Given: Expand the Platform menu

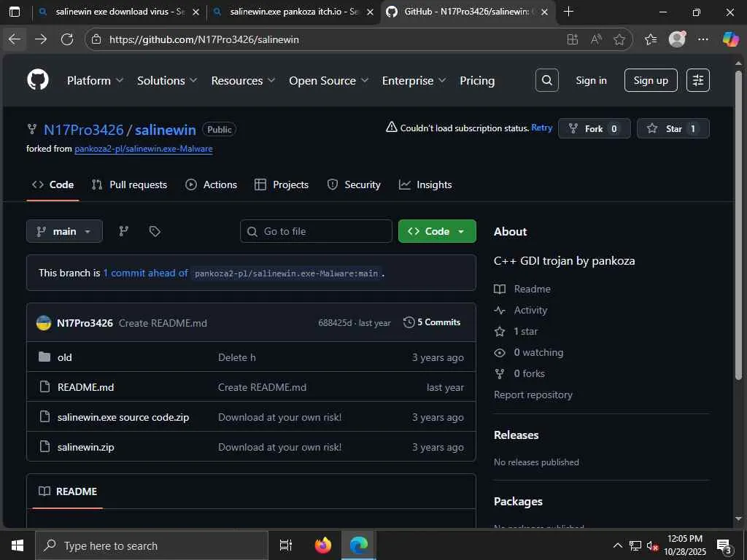Looking at the screenshot, I should coord(96,80).
